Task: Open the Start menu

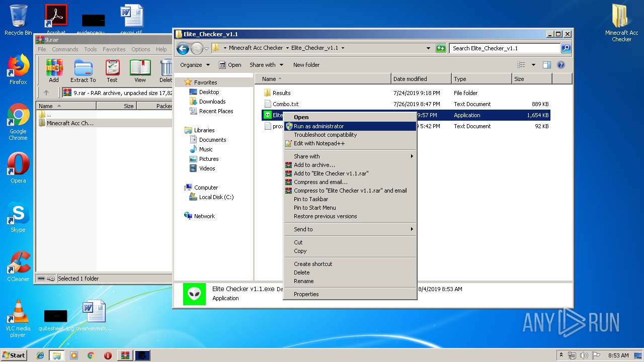Action: [14, 355]
